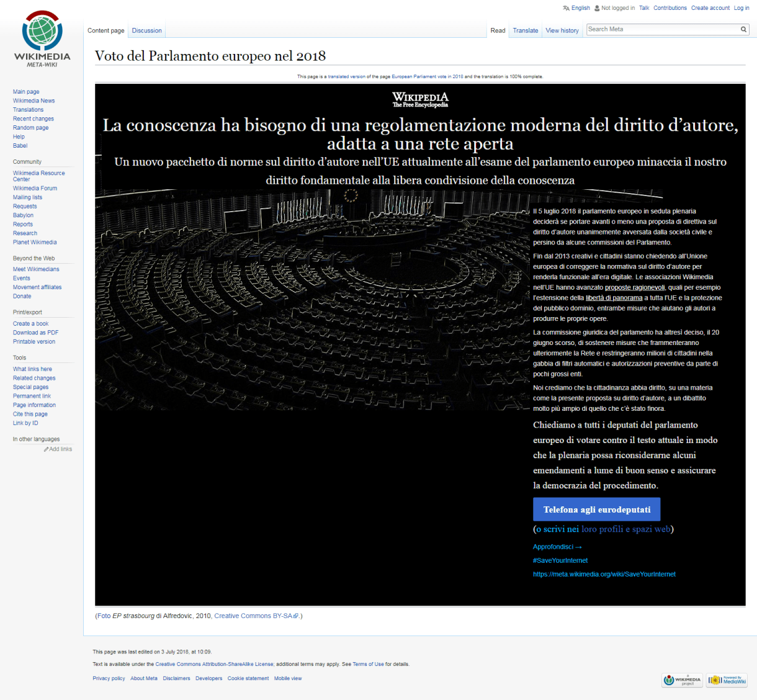Viewport: 757px width, 700px height.
Task: Click the translated version link
Action: point(347,77)
